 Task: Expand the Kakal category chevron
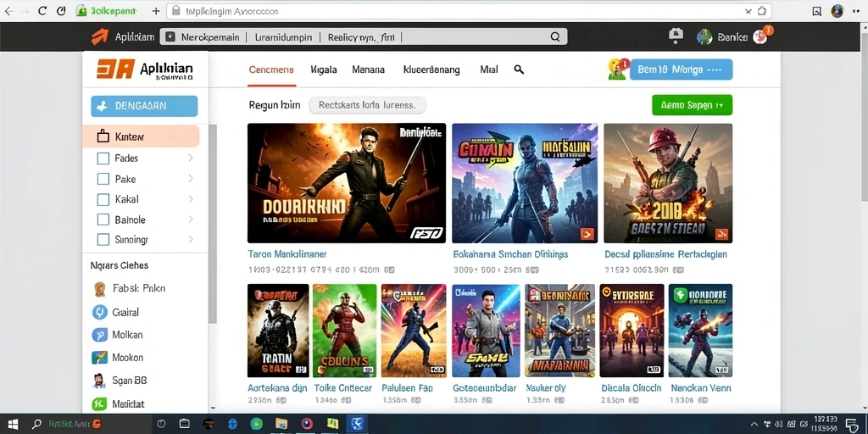click(x=191, y=199)
